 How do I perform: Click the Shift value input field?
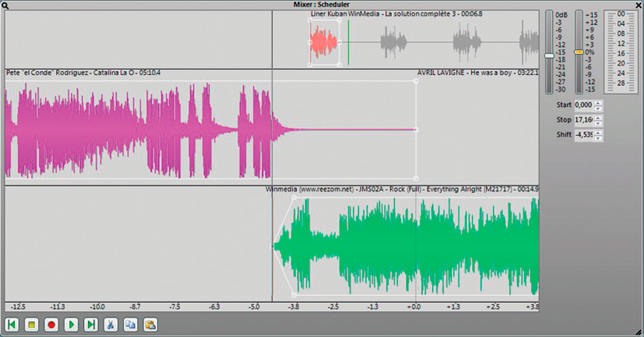coord(583,135)
